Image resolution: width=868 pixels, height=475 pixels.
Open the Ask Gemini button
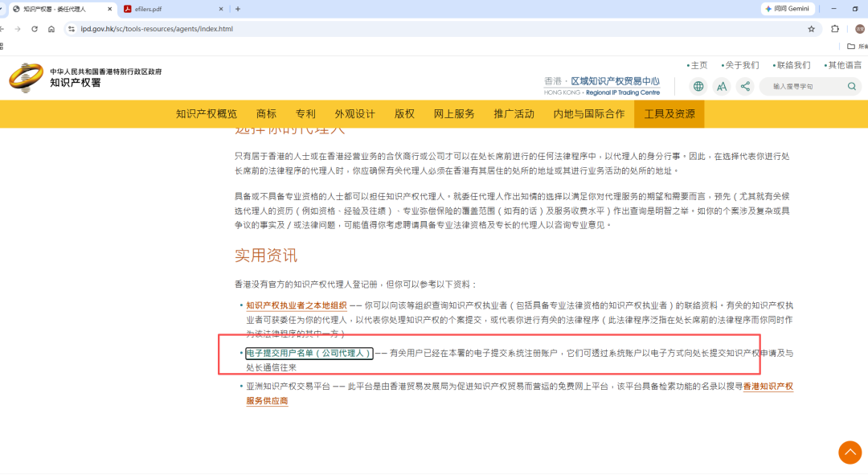[787, 9]
